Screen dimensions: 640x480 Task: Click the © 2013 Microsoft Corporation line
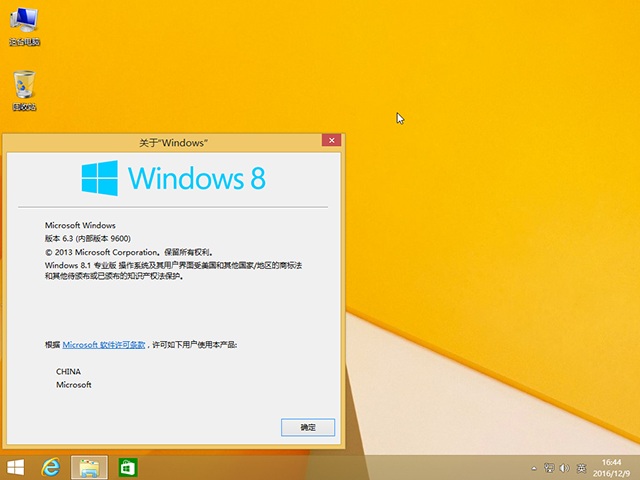point(129,252)
